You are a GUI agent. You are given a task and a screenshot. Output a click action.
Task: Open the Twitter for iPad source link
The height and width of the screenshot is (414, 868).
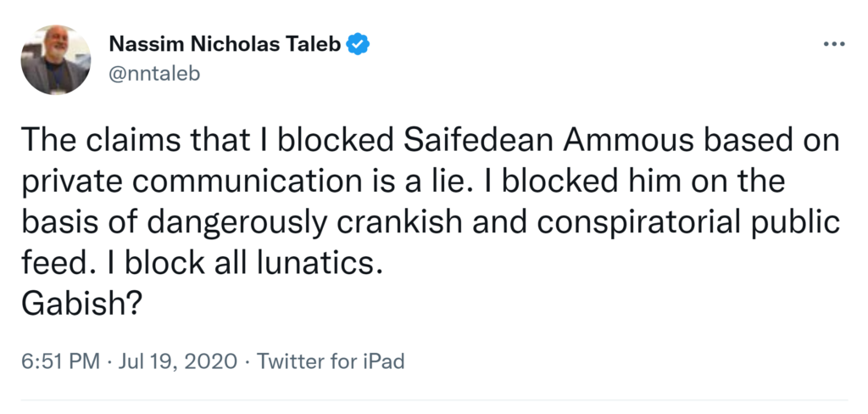coord(331,362)
